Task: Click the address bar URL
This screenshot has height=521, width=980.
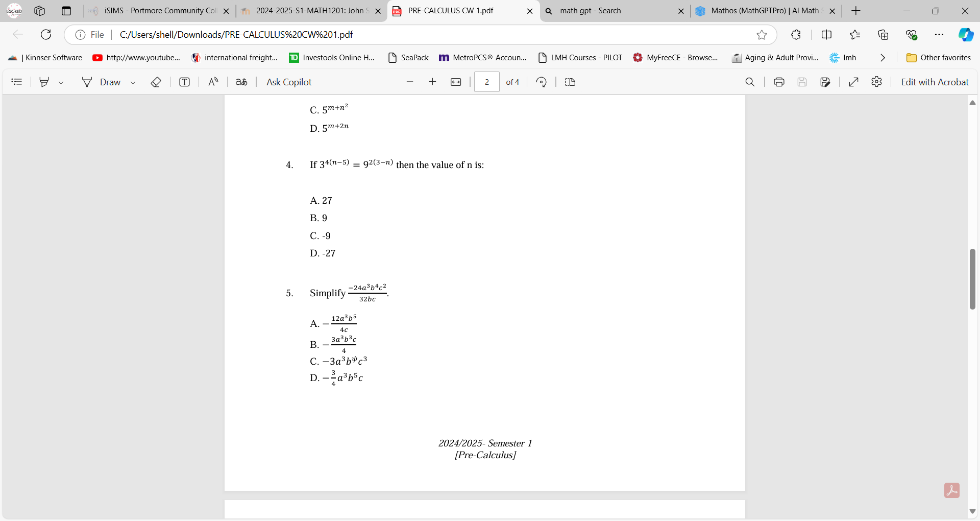Action: tap(236, 35)
